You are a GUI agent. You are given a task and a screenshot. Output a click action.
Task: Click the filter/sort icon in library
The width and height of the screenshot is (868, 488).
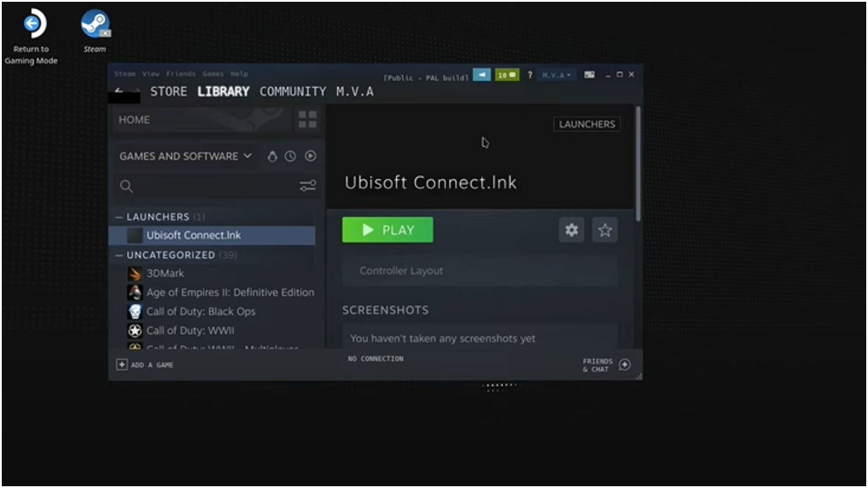[308, 186]
